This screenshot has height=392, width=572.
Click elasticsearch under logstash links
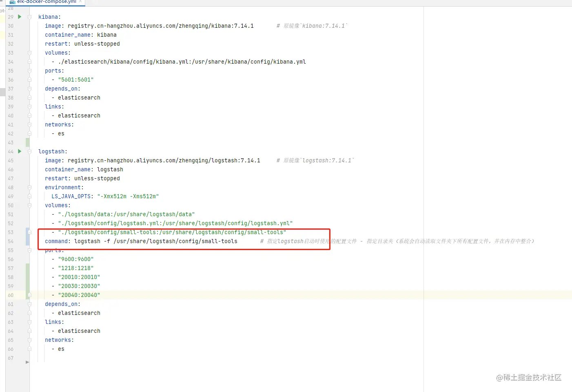79,331
